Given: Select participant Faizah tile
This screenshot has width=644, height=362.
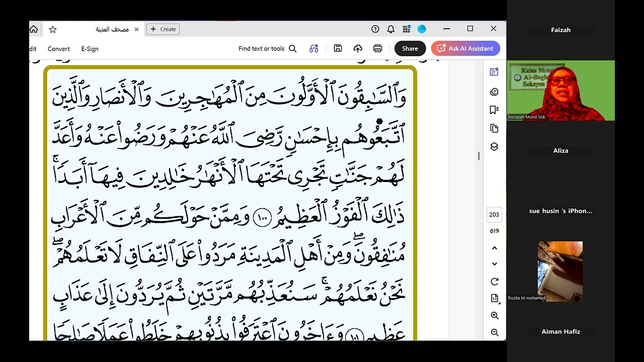Looking at the screenshot, I should point(560,30).
